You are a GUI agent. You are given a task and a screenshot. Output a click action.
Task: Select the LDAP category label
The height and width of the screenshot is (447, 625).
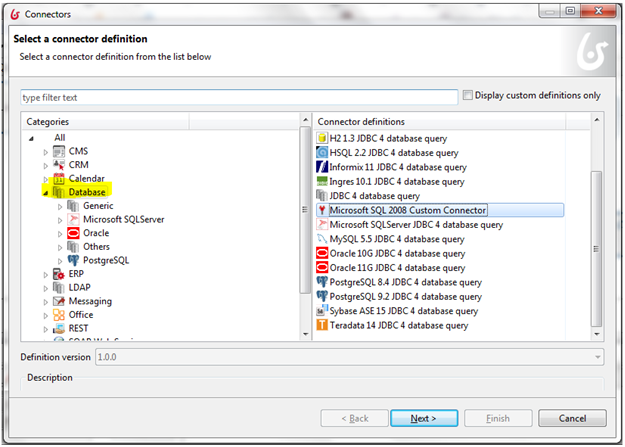80,287
